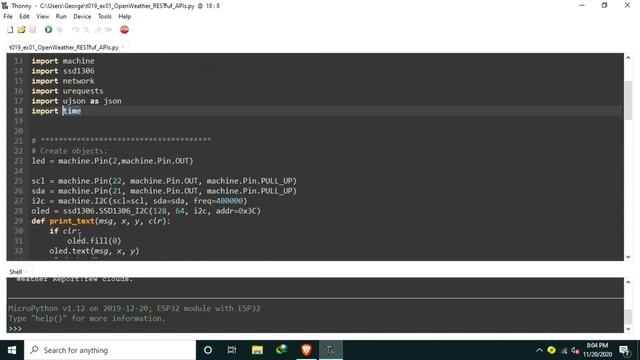
Task: Click Shell scrollbar down arrow
Action: tap(628, 329)
